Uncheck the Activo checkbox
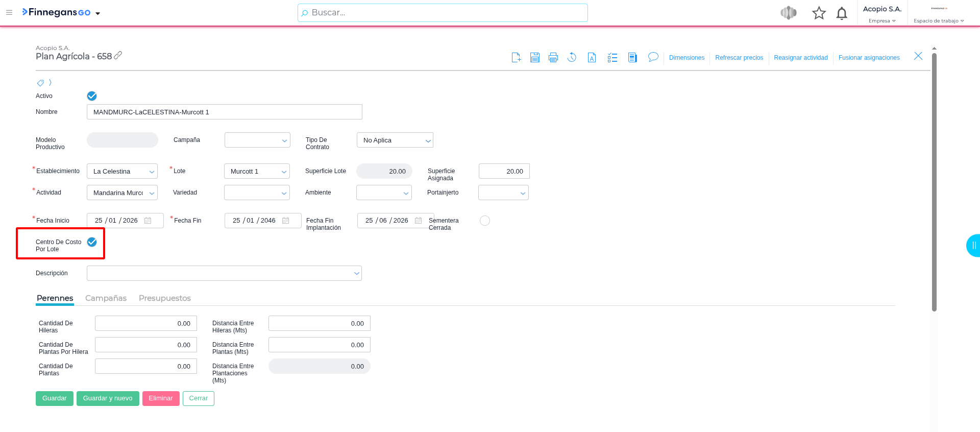Viewport: 980px width, 432px height. [x=92, y=96]
